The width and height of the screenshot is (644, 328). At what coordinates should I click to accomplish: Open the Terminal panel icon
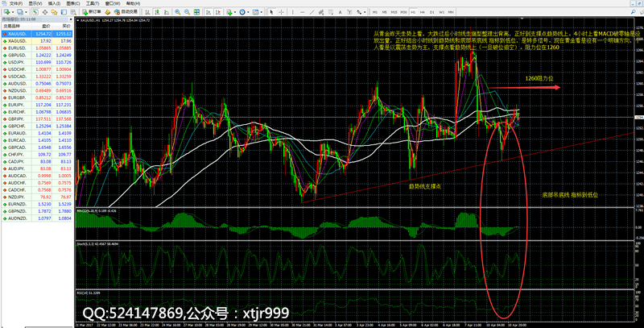(64, 12)
